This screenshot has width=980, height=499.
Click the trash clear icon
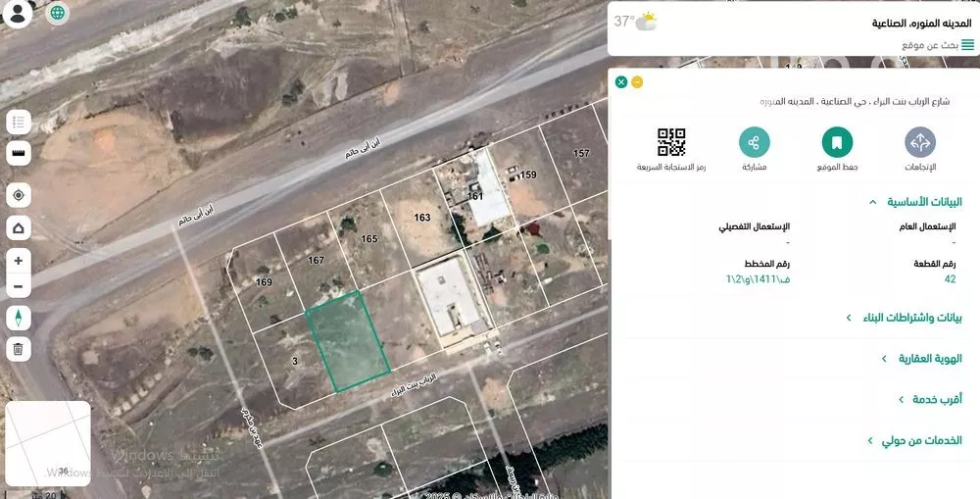(19, 348)
